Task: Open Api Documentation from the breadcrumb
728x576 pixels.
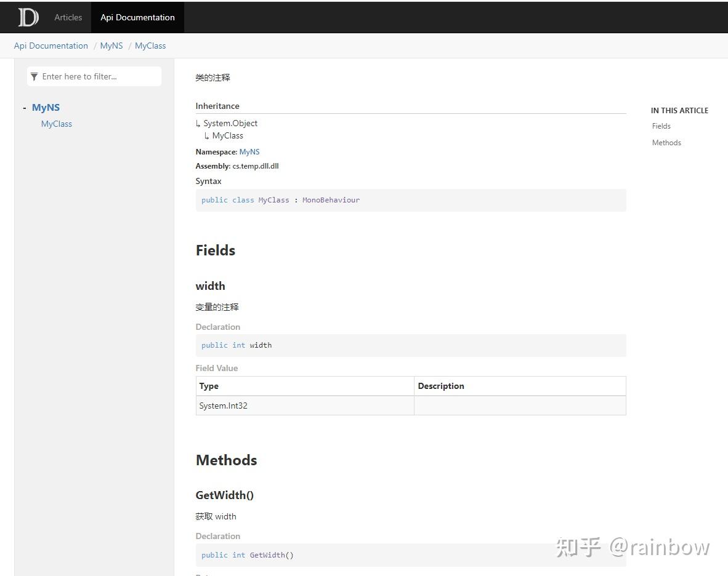Action: [x=51, y=46]
